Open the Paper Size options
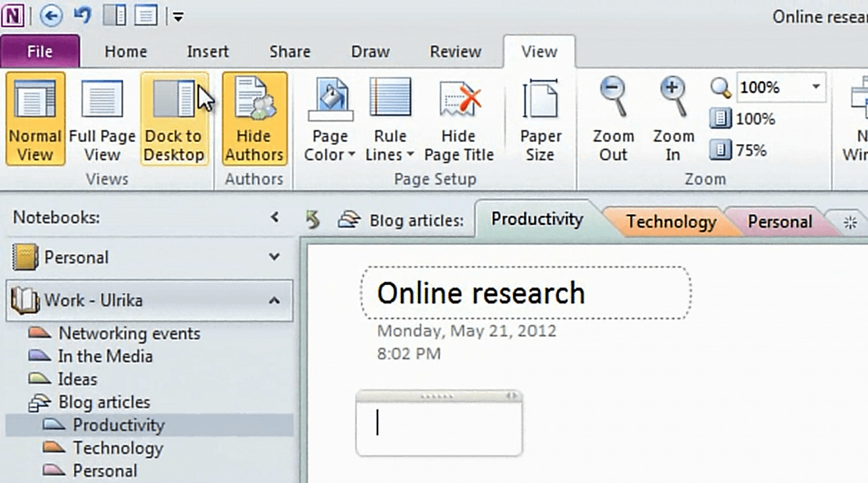The height and width of the screenshot is (483, 868). tap(540, 116)
